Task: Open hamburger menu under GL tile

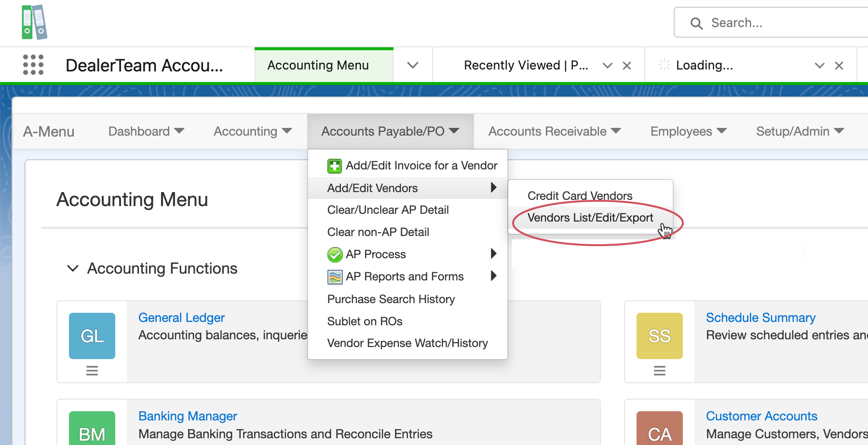Action: 92,371
